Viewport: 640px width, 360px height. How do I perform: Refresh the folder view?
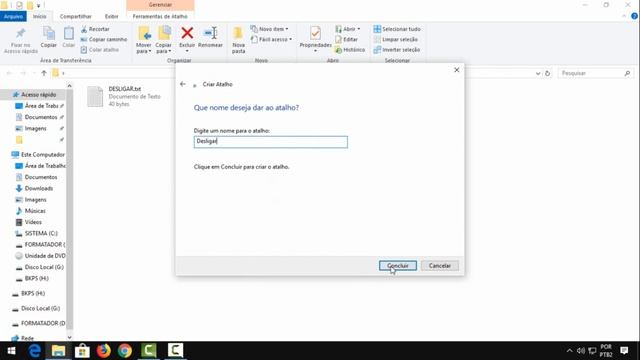[547, 73]
